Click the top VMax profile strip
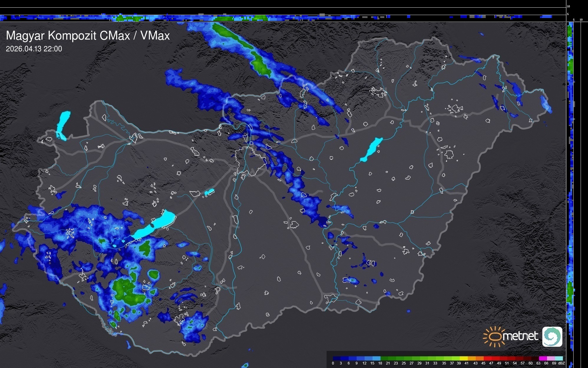This screenshot has height=368, width=588. (x=283, y=18)
